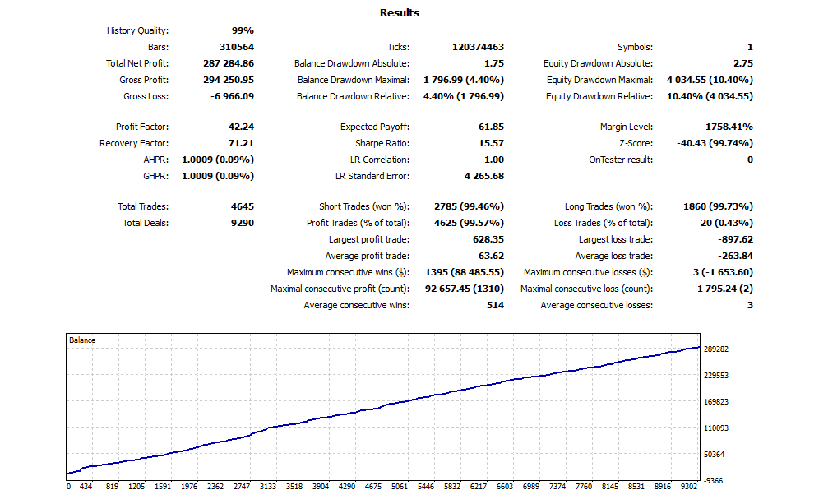Select the Ticks count value
This screenshot has height=504, width=828.
click(x=478, y=47)
